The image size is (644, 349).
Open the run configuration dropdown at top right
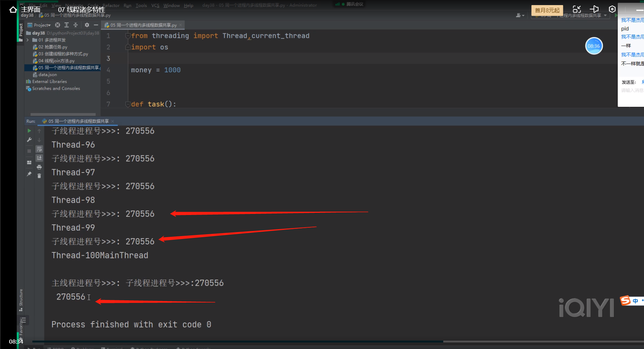[x=570, y=15]
